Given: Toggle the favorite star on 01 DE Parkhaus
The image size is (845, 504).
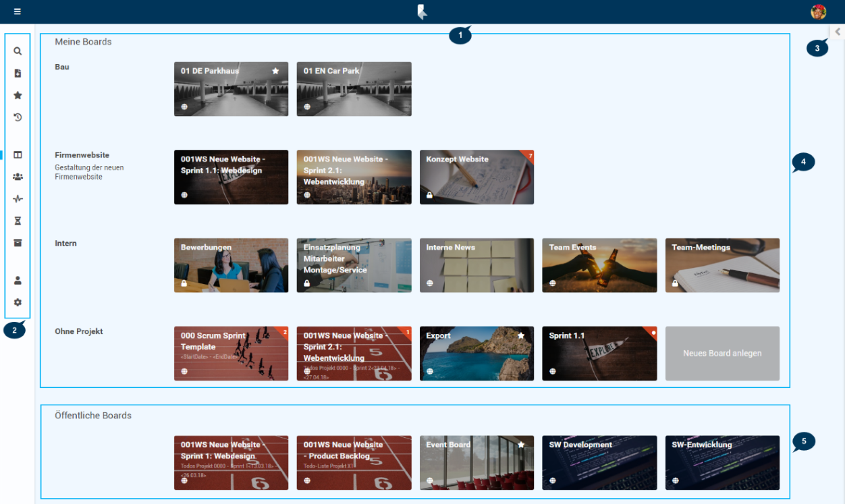Looking at the screenshot, I should [x=275, y=71].
